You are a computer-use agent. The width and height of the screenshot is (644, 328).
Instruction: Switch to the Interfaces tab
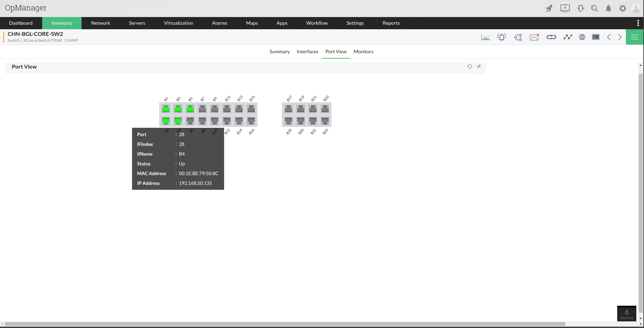308,52
